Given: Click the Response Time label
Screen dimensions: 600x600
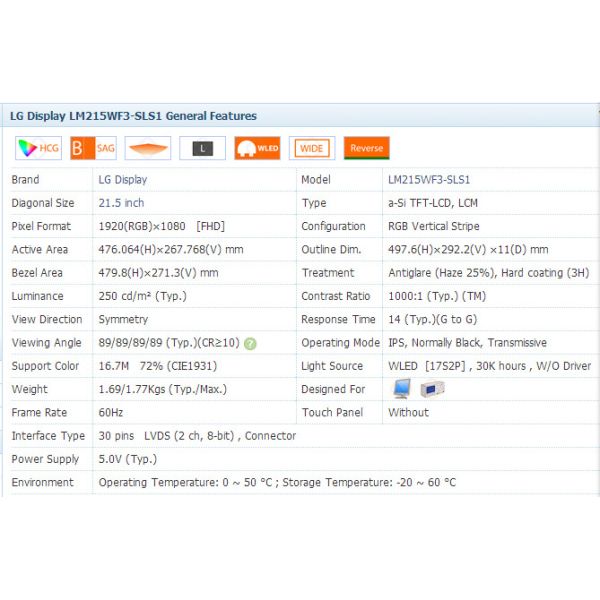Looking at the screenshot, I should [338, 320].
